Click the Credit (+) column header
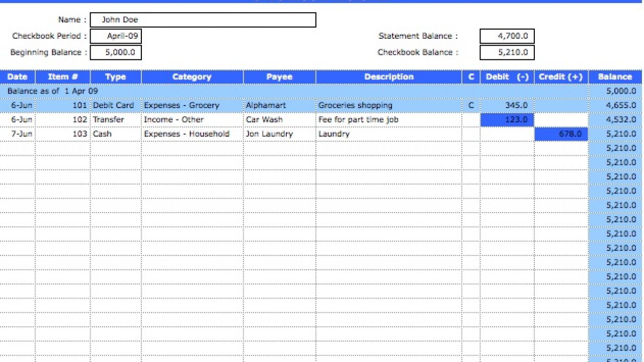Viewport: 644px width, 362px height. [560, 76]
